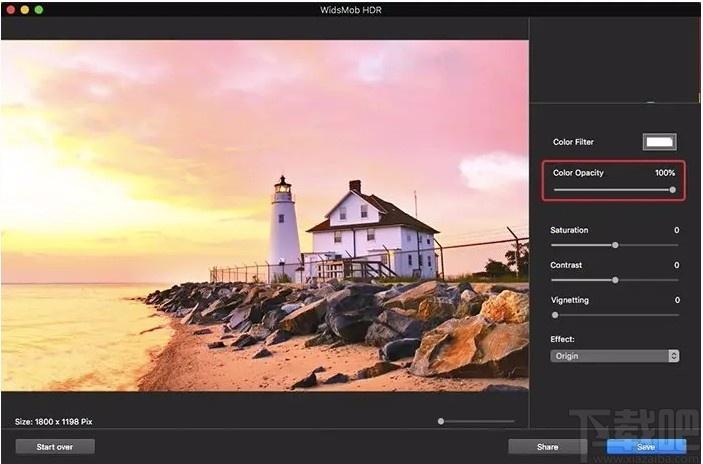Click the Start over button
Image resolution: width=703 pixels, height=464 pixels.
click(x=55, y=447)
